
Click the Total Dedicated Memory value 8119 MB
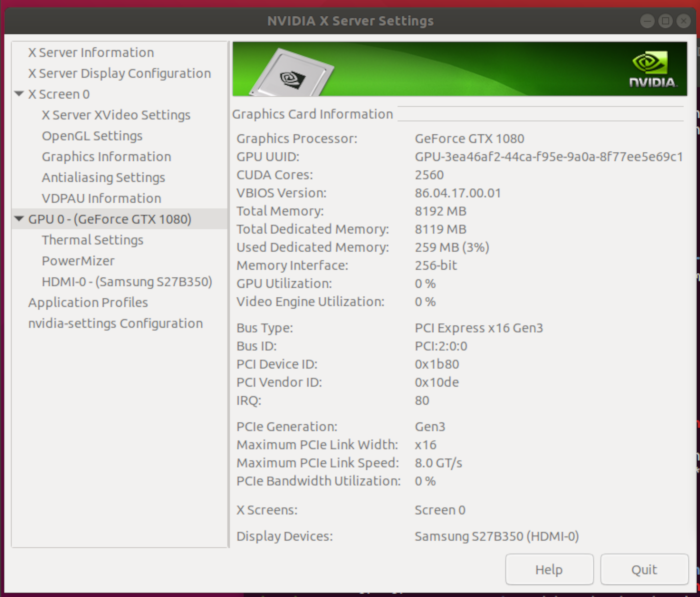click(x=440, y=229)
